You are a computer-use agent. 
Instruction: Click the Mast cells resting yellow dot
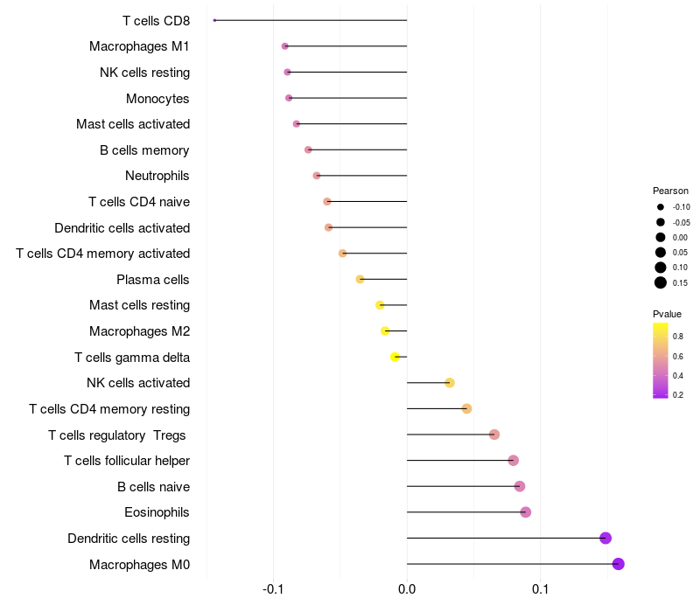[x=380, y=305]
